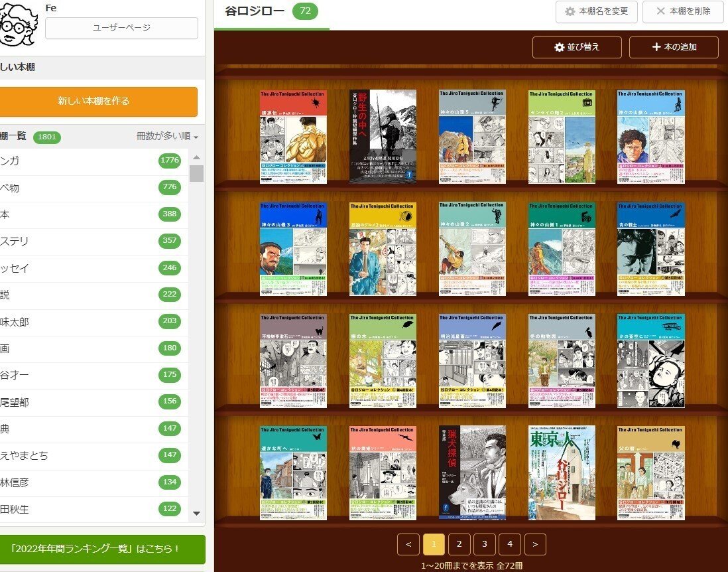Open 神々の山嶺 3 book cover
Screen dimensions: 728x572
pyautogui.click(x=293, y=249)
